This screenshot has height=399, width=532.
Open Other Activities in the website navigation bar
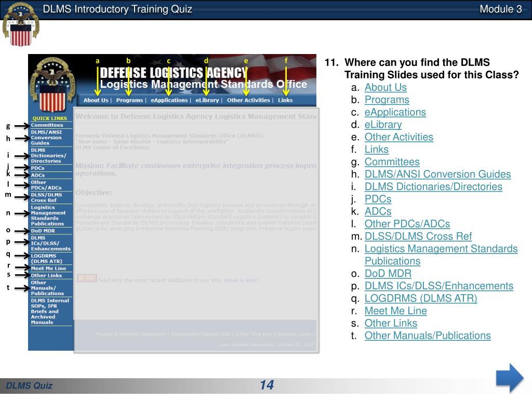coord(248,100)
